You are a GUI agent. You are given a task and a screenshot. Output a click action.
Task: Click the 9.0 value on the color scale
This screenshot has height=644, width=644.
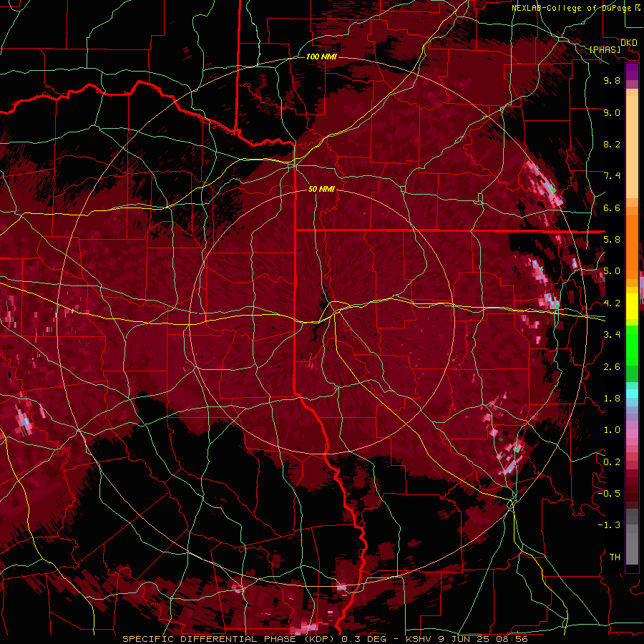click(612, 112)
